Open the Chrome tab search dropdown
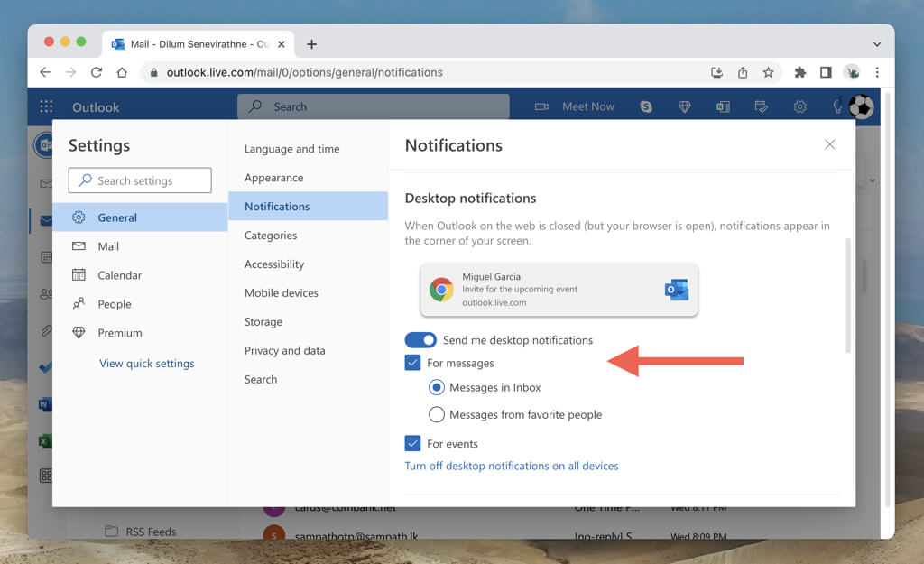This screenshot has height=564, width=924. pos(877,44)
